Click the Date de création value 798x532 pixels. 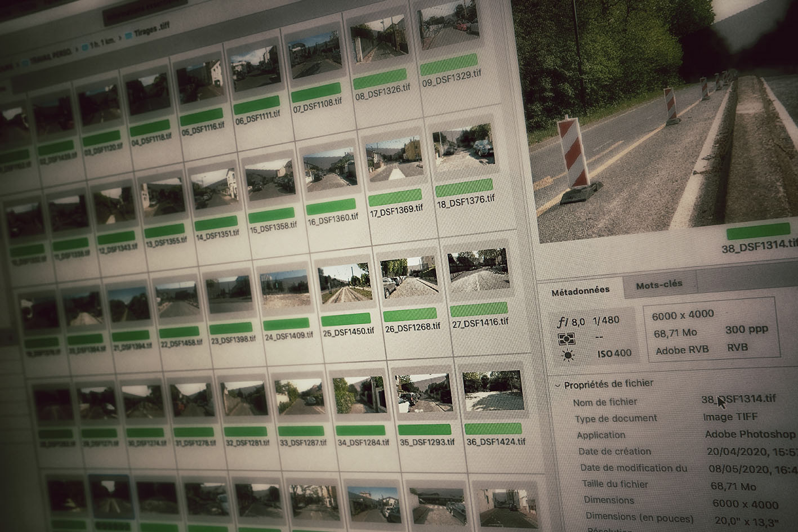(752, 452)
